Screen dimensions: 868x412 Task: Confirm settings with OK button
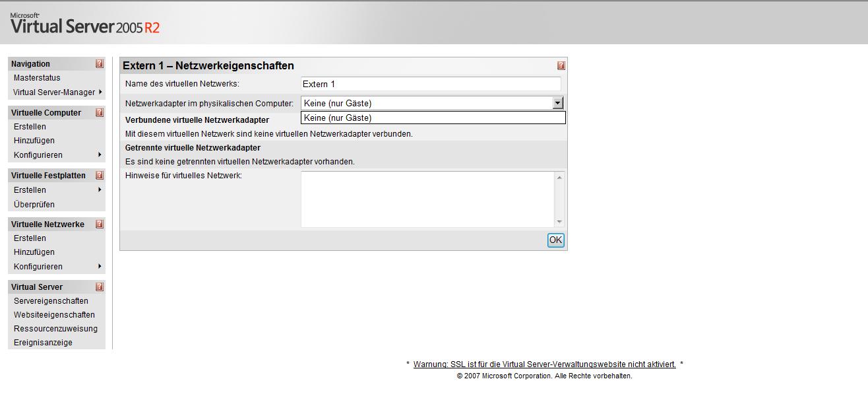556,240
